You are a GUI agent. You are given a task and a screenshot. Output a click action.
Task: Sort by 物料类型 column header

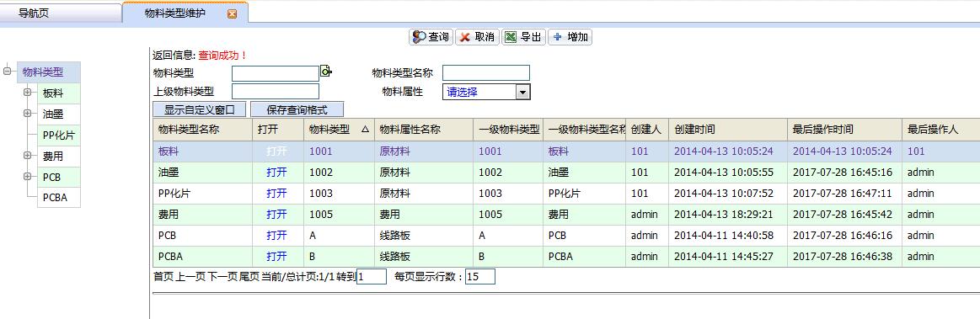[x=339, y=130]
